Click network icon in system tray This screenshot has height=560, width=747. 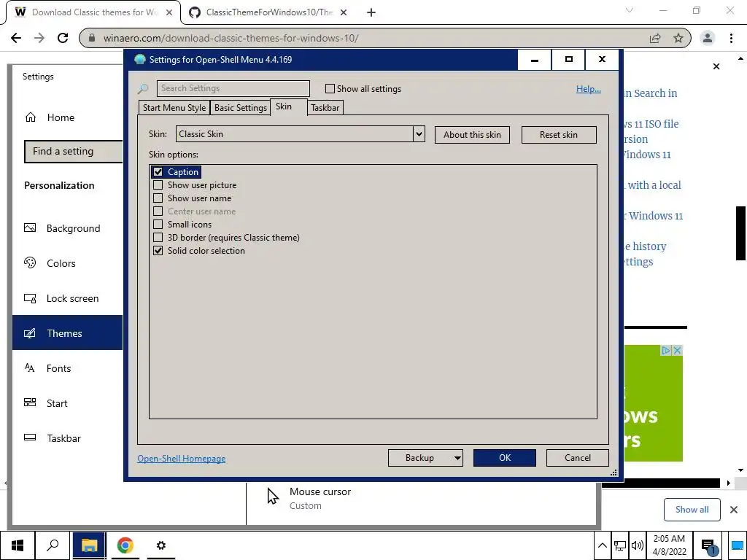620,545
